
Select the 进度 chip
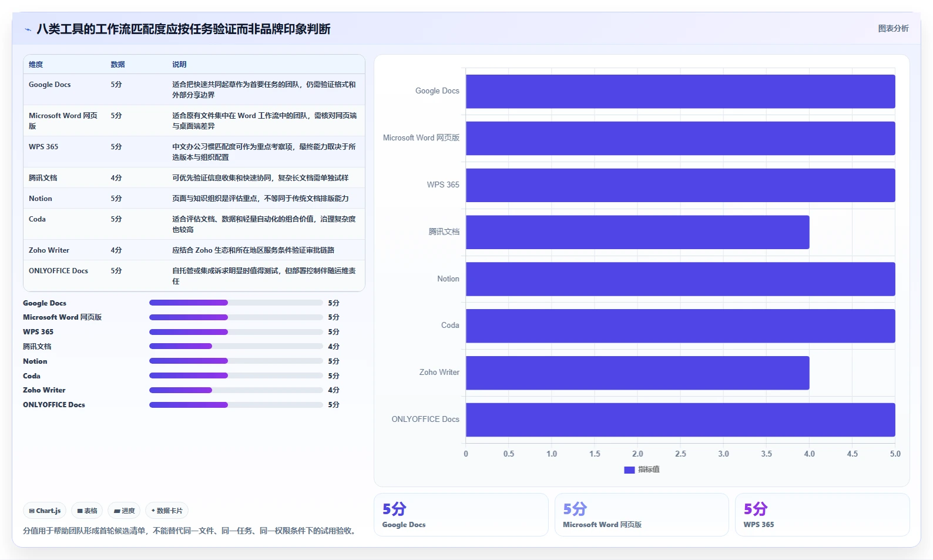click(x=124, y=511)
